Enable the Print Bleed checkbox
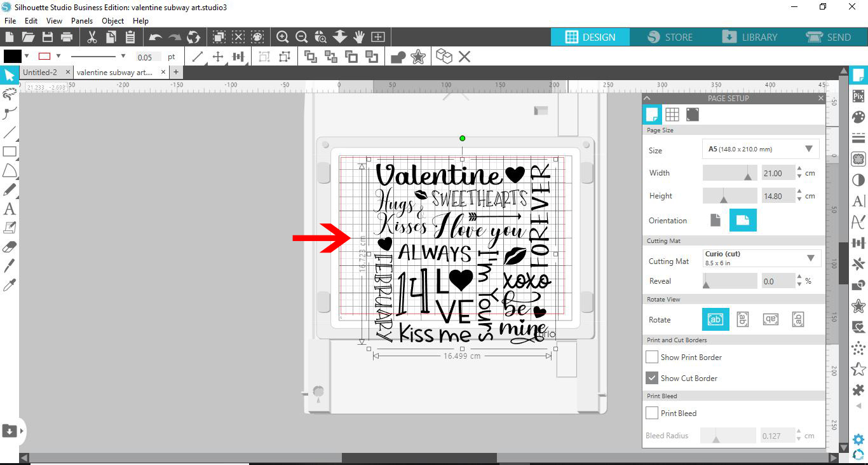The image size is (868, 465). (652, 413)
